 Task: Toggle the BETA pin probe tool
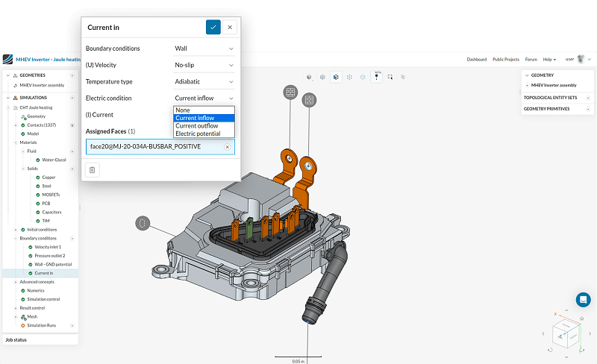coord(377,77)
